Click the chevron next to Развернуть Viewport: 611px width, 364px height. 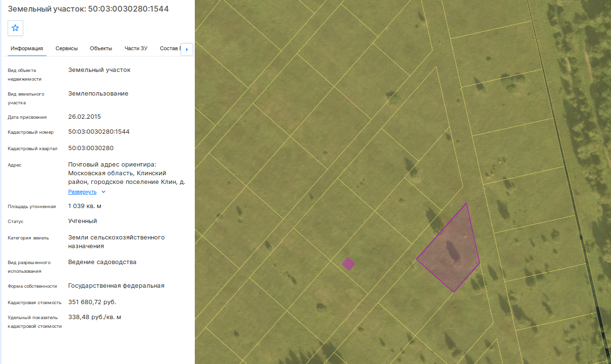click(103, 192)
